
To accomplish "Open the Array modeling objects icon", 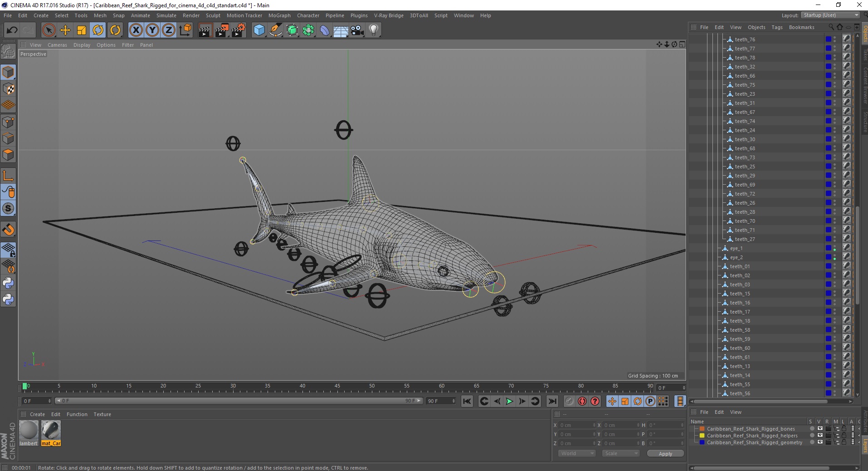I will 308,30.
